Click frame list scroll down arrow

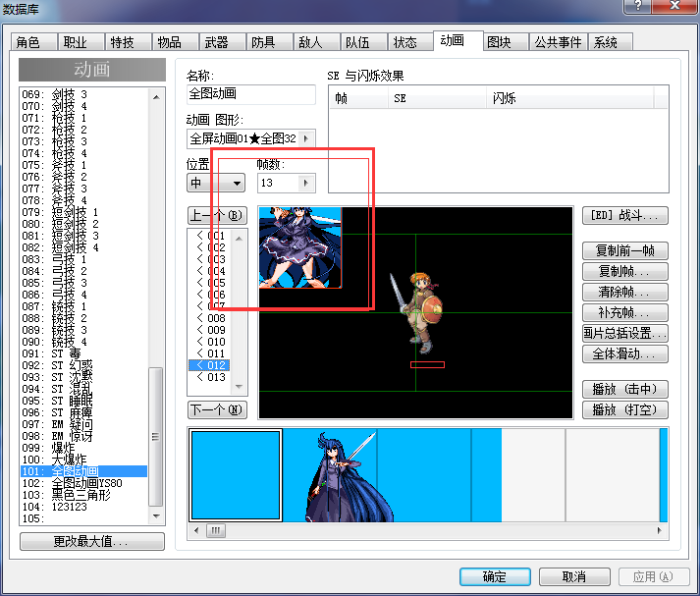pos(239,387)
